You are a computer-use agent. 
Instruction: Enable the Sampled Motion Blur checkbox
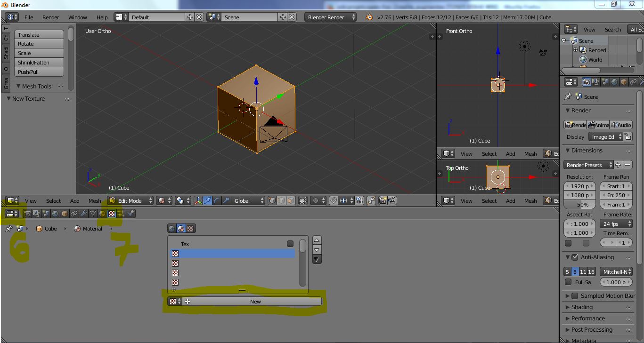575,296
